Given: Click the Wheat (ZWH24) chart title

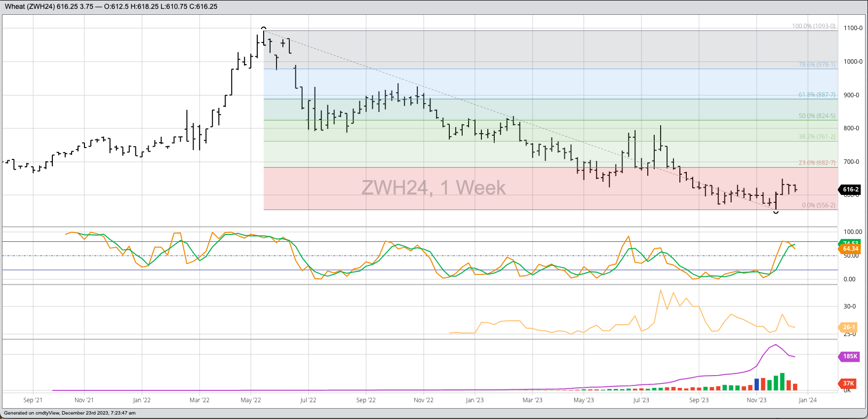Looking at the screenshot, I should point(30,6).
